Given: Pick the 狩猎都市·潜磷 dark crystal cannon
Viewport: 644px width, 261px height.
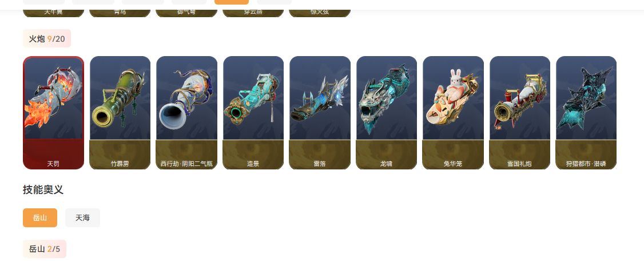Looking at the screenshot, I should click(x=586, y=113).
